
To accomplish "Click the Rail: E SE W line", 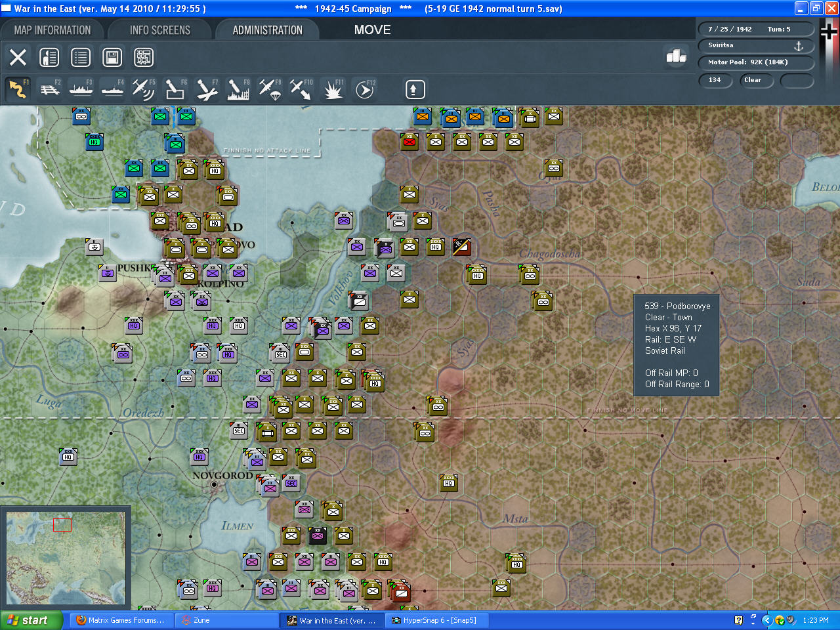I will (x=670, y=339).
